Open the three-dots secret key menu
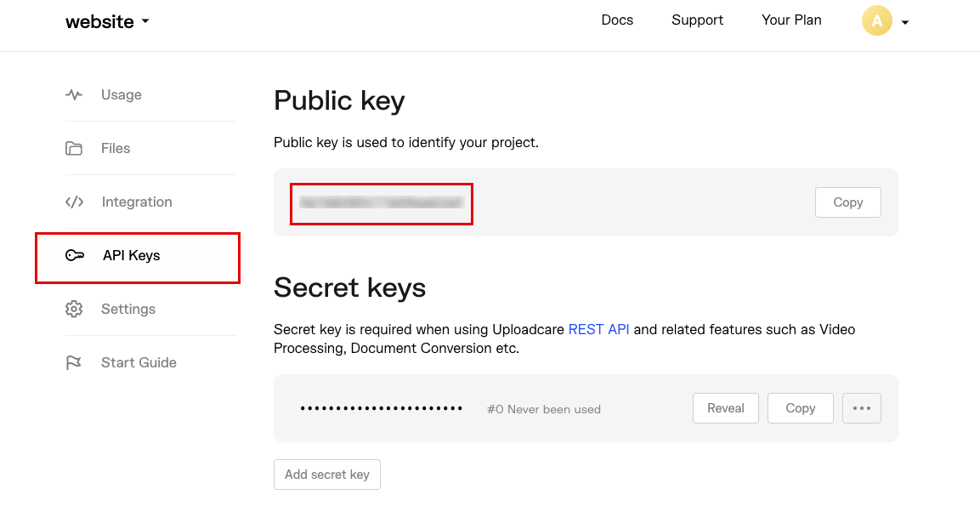The width and height of the screenshot is (980, 506). (x=861, y=408)
